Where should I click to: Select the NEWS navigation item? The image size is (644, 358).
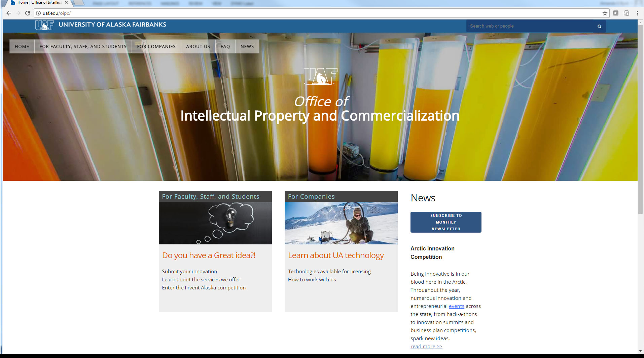click(x=247, y=46)
